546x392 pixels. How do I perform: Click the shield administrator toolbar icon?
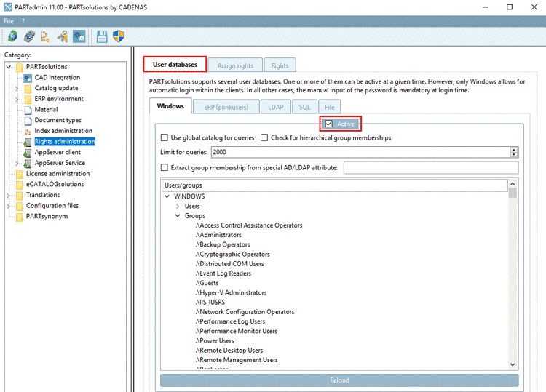point(119,36)
